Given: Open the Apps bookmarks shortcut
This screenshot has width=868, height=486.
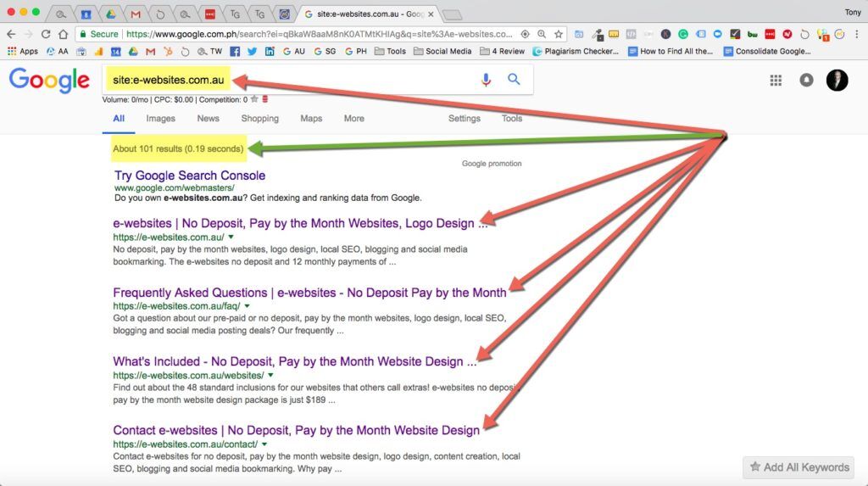Looking at the screenshot, I should click(23, 52).
